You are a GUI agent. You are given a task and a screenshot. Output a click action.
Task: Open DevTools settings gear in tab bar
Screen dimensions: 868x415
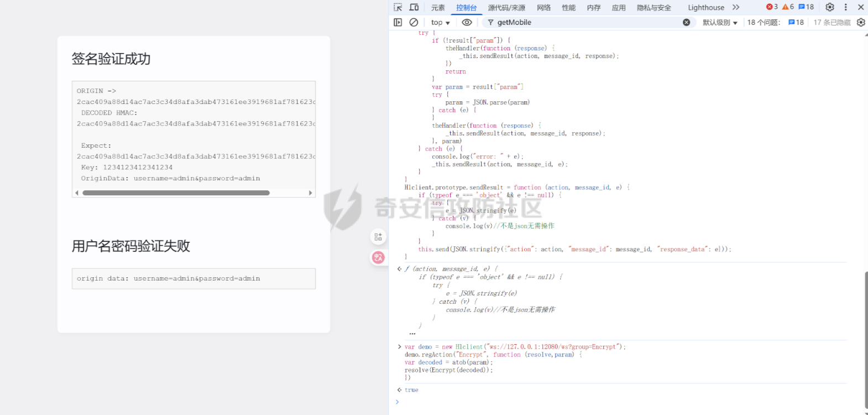pyautogui.click(x=830, y=7)
